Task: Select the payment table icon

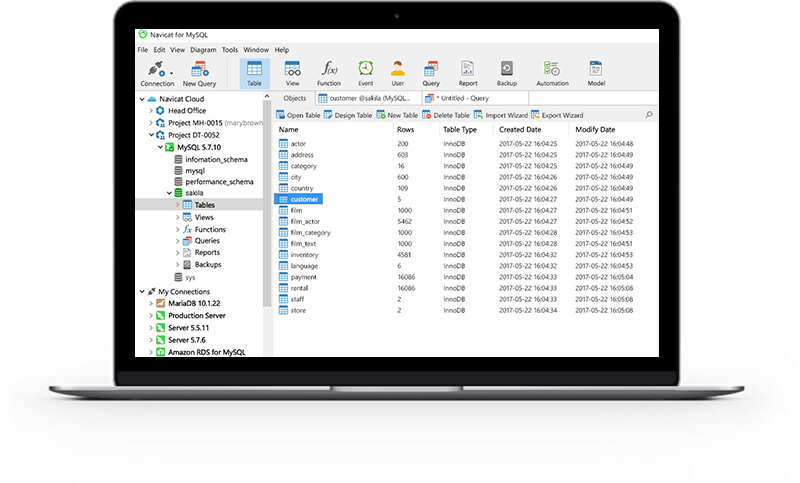Action: [x=283, y=277]
